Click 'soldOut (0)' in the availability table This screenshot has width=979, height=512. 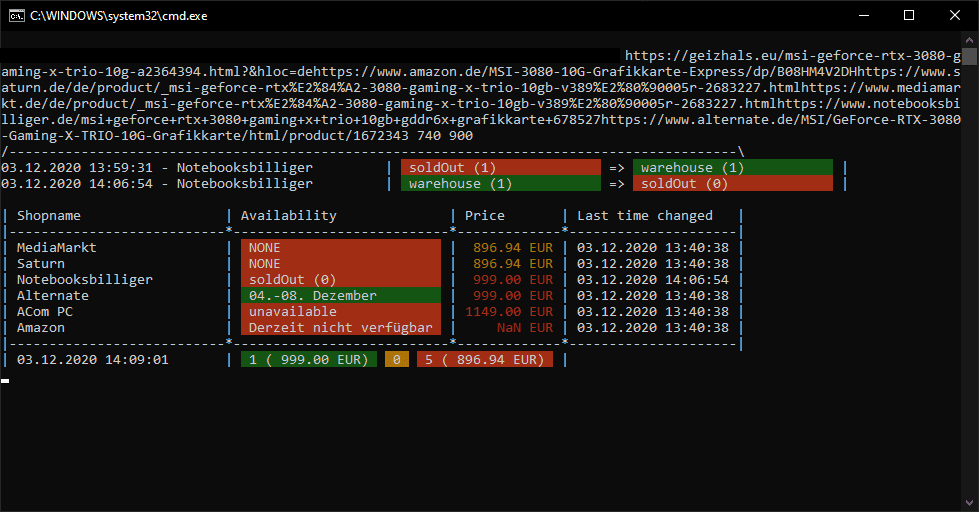tap(341, 280)
